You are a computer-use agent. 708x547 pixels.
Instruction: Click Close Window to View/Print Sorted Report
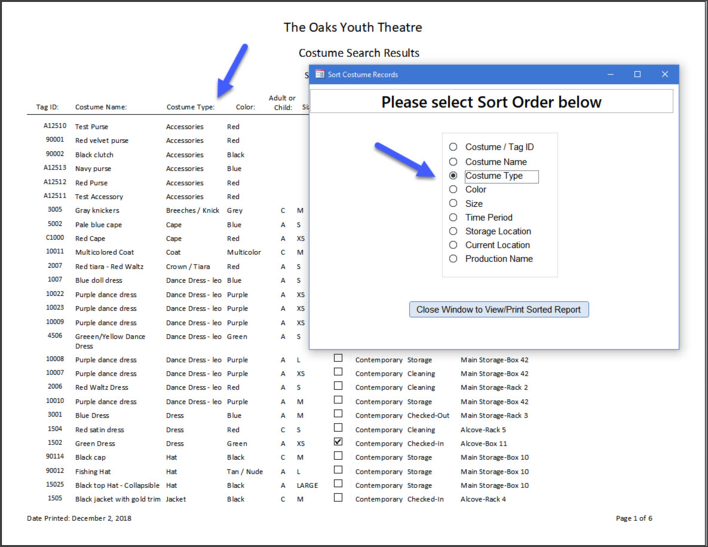tap(498, 309)
